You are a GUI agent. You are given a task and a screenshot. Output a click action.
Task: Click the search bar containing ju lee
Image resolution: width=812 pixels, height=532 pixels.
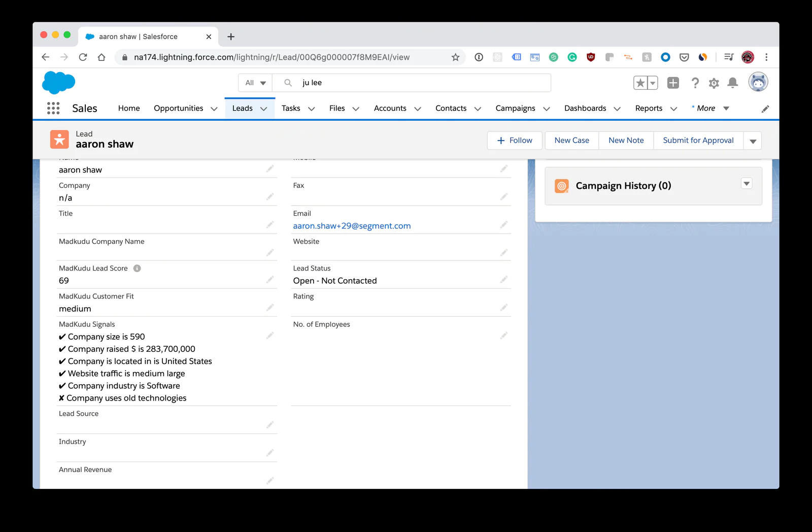pyautogui.click(x=411, y=82)
